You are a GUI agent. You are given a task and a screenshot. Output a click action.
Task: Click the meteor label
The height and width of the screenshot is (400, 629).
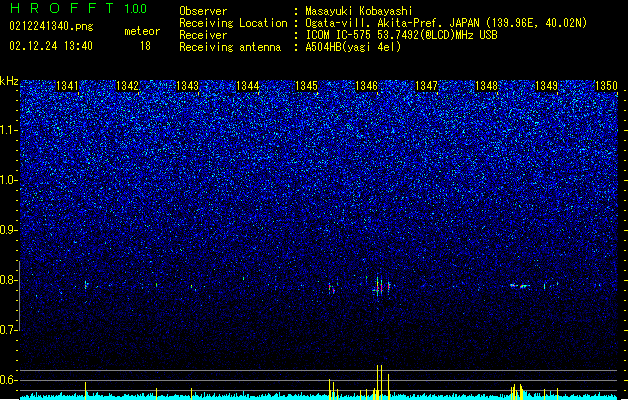tap(142, 31)
